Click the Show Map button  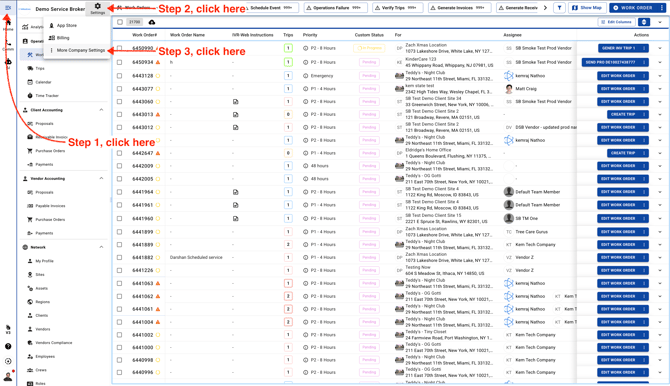point(587,8)
